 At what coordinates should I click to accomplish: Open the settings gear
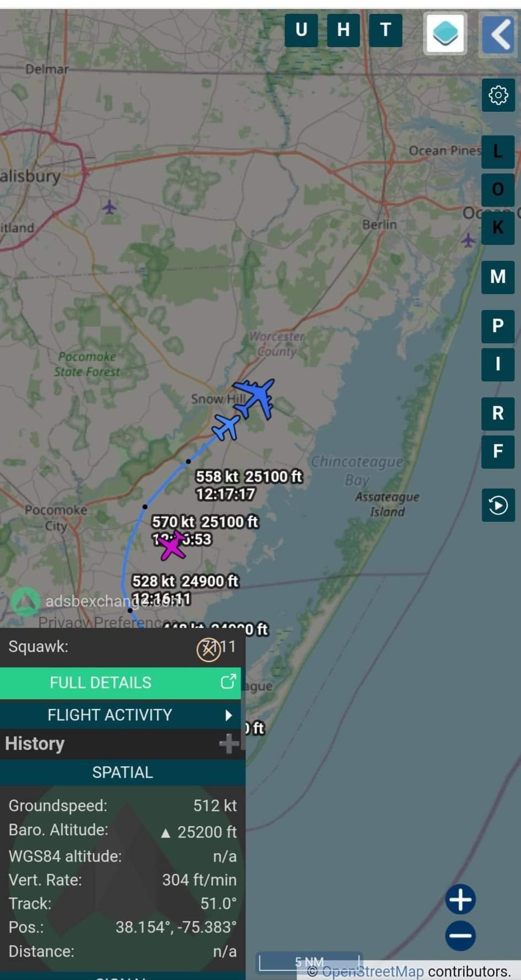[x=498, y=95]
